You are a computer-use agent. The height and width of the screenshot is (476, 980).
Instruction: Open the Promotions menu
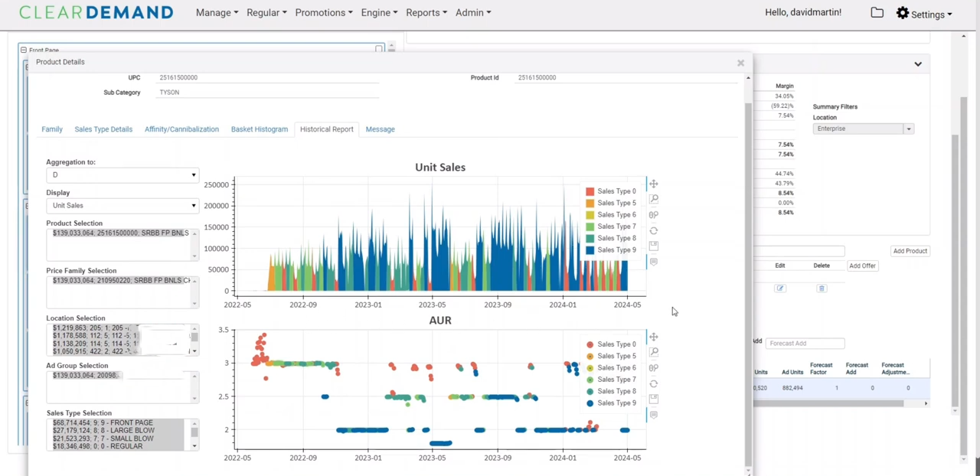[x=324, y=13]
